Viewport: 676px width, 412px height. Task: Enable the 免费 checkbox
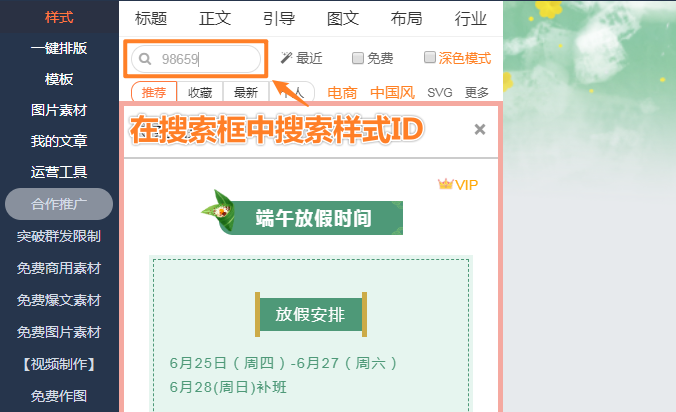[x=358, y=58]
